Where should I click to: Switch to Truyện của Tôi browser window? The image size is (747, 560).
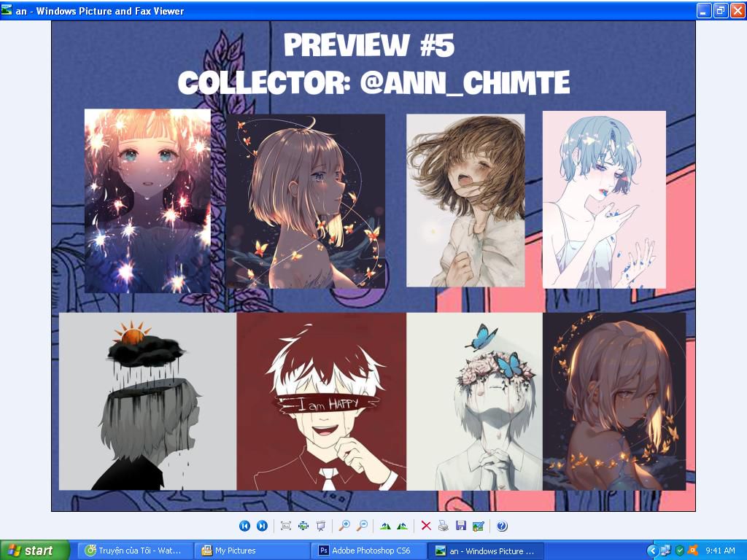click(x=134, y=551)
